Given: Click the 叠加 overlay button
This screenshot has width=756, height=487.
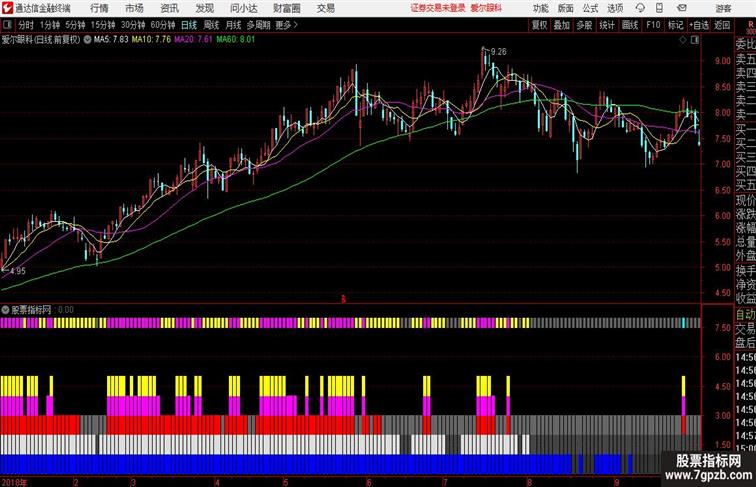Looking at the screenshot, I should pyautogui.click(x=562, y=25).
